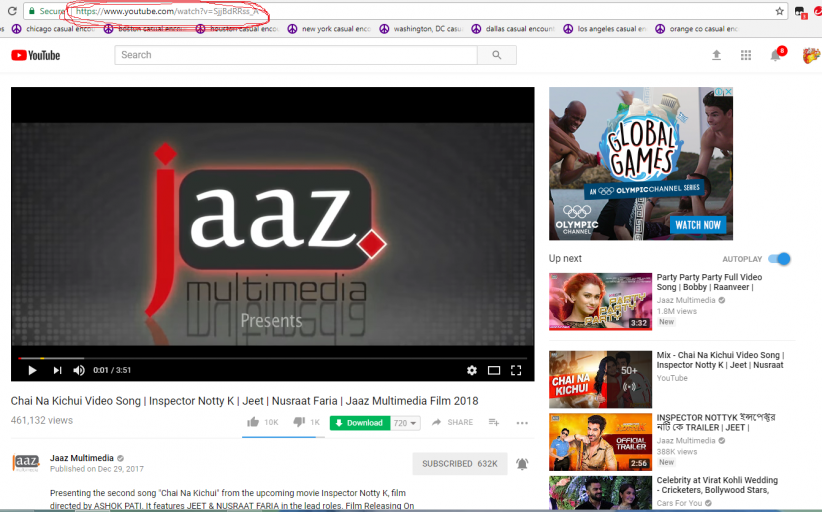Toggle the Autoplay switch off
822x512 pixels.
780,259
